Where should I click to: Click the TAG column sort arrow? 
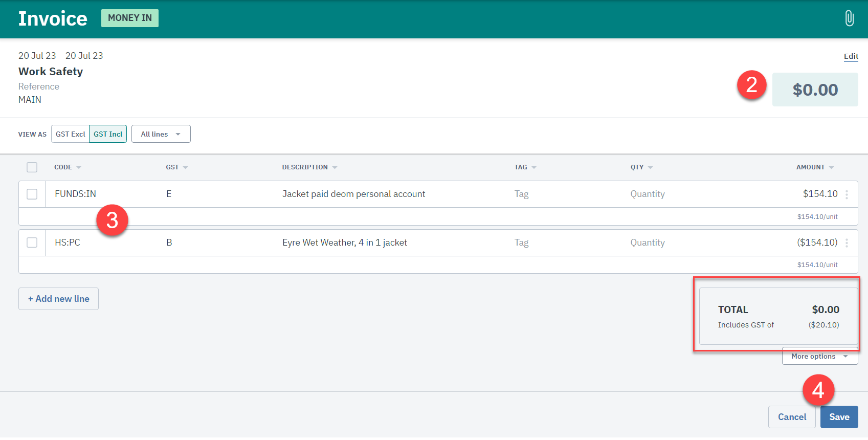(534, 168)
